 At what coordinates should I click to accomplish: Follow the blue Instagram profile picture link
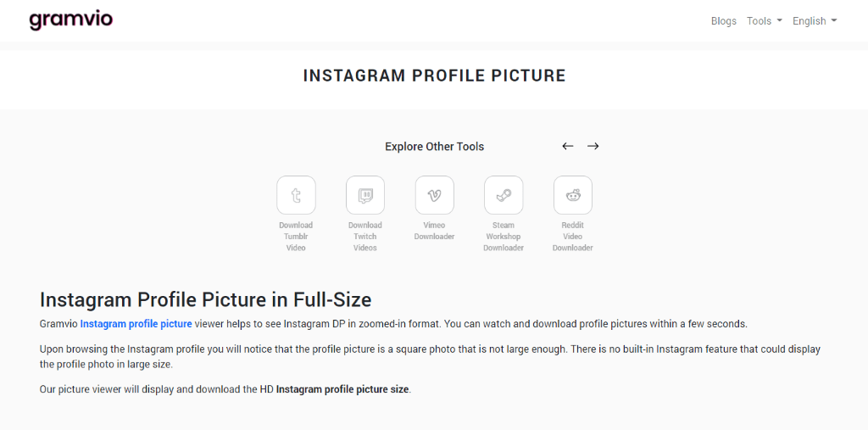[x=136, y=323]
